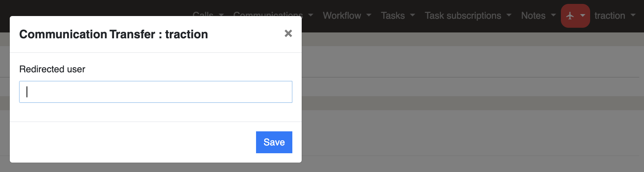Screen dimensions: 644x172
Task: Open the Tasks menu
Action: (x=393, y=16)
